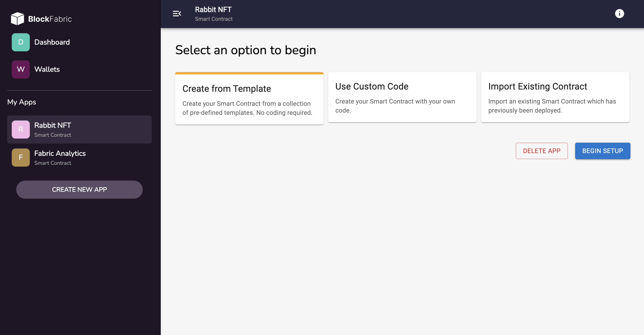Click the info icon in the header

pyautogui.click(x=620, y=13)
